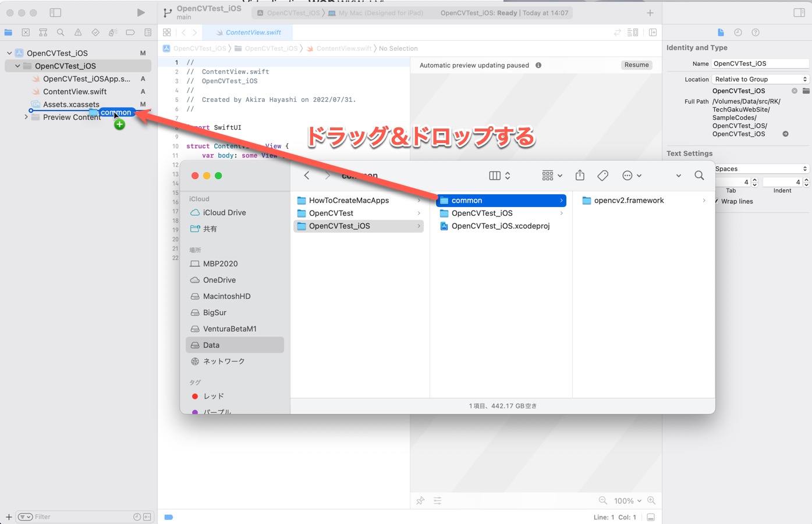Show the History inspector
Viewport: 812px width, 524px height.
[x=738, y=33]
